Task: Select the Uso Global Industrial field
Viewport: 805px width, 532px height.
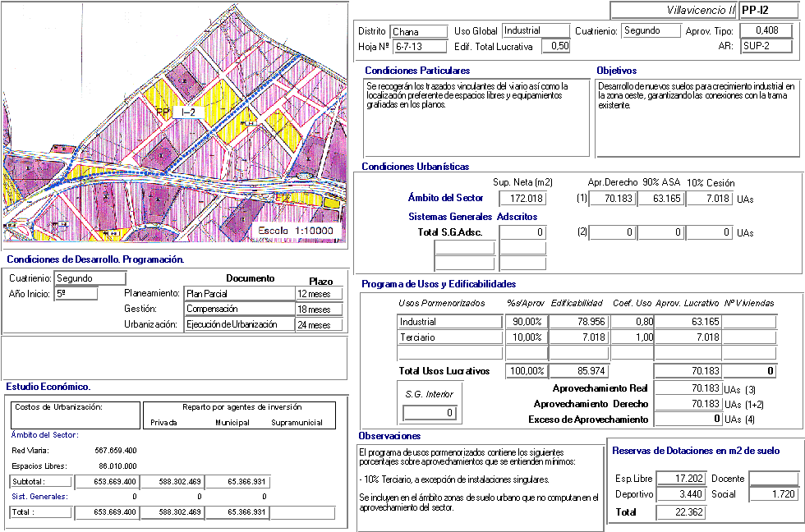Action: pos(534,31)
